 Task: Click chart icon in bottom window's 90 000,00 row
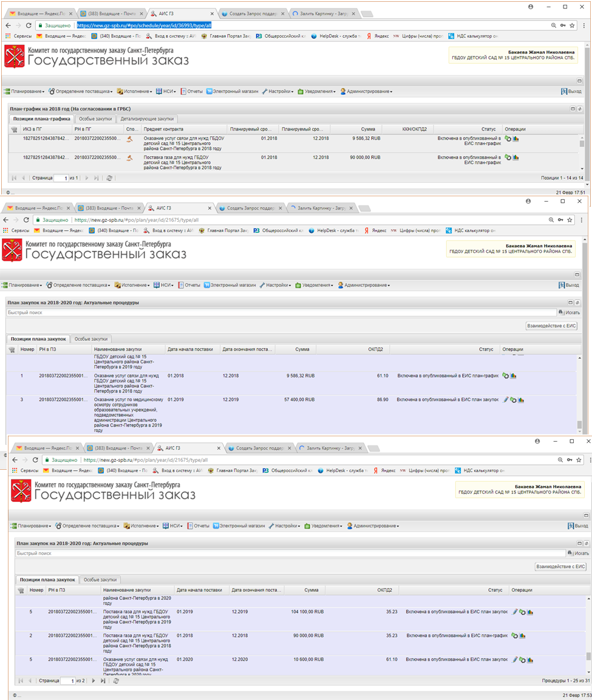pyautogui.click(x=522, y=636)
